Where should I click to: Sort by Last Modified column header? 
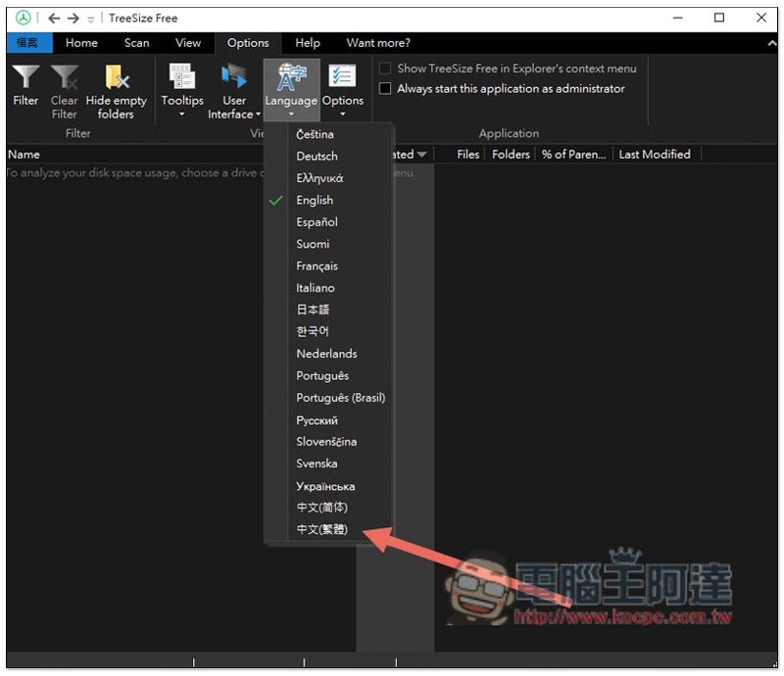coord(654,154)
